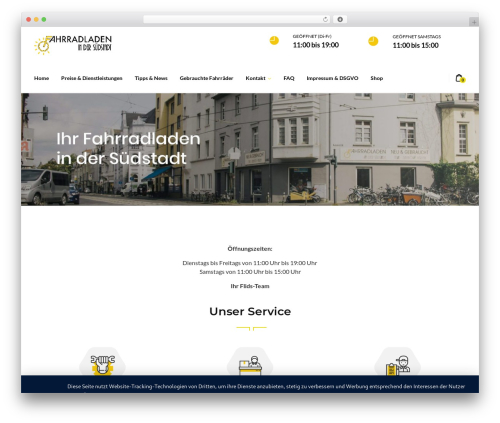This screenshot has width=500, height=423.
Task: Click the Fahrradladen in der Südstadt logo
Action: click(73, 45)
